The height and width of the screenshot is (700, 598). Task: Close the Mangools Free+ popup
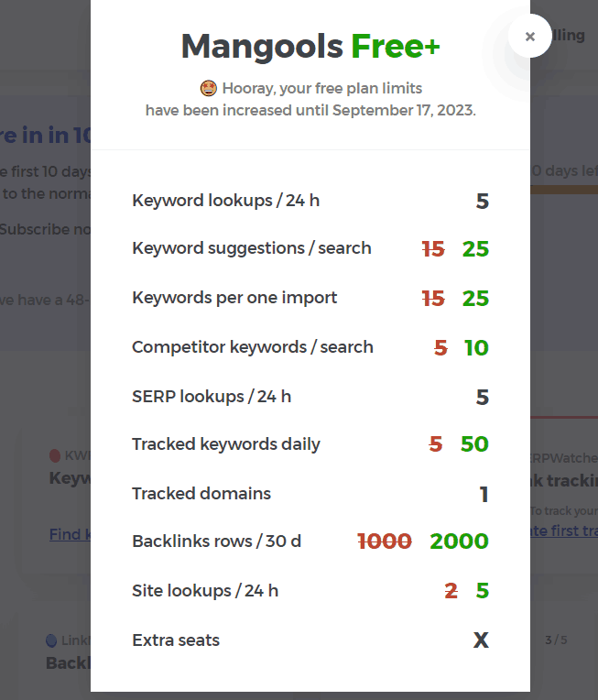click(x=529, y=36)
